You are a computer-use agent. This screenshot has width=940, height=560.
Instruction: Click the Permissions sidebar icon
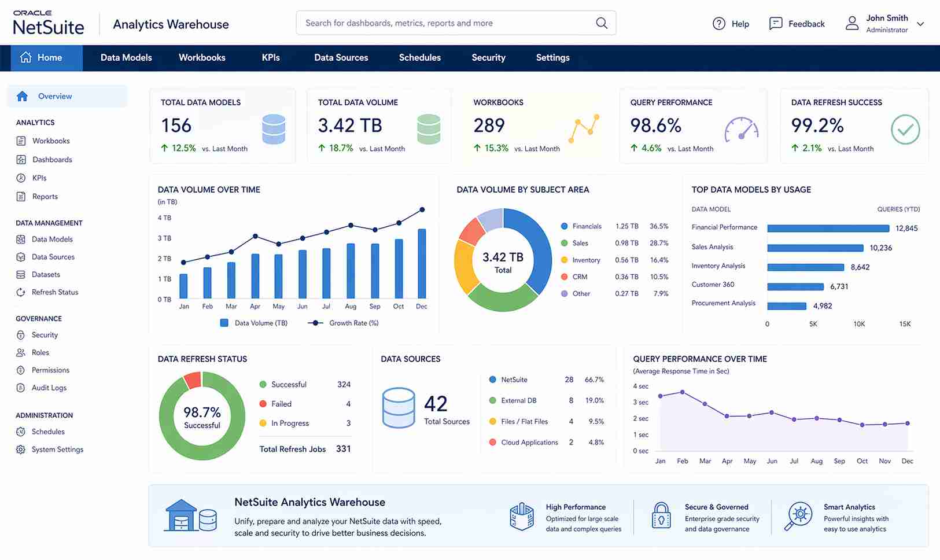[x=21, y=370]
